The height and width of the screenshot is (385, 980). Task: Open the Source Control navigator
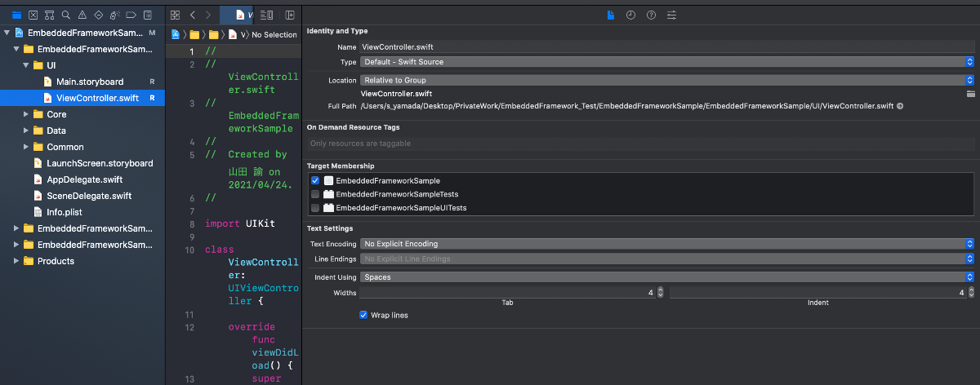[x=32, y=15]
